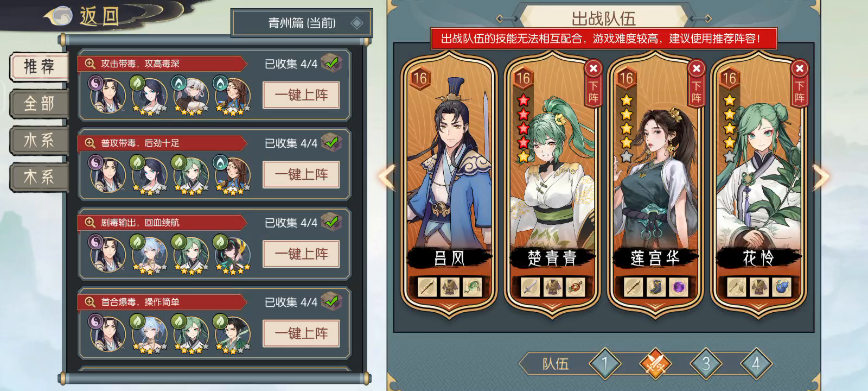Remove 楚青青 with red X icon
Screen dimensions: 868x391
coord(593,68)
